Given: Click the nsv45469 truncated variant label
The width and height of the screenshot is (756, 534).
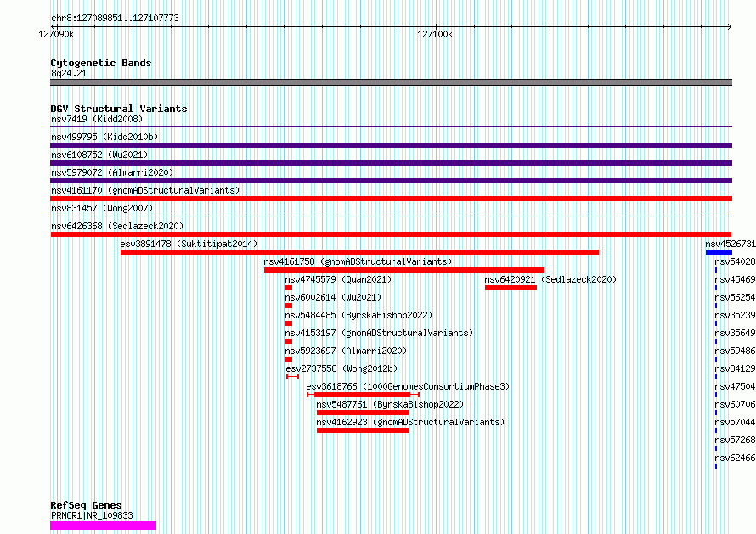Looking at the screenshot, I should (736, 279).
